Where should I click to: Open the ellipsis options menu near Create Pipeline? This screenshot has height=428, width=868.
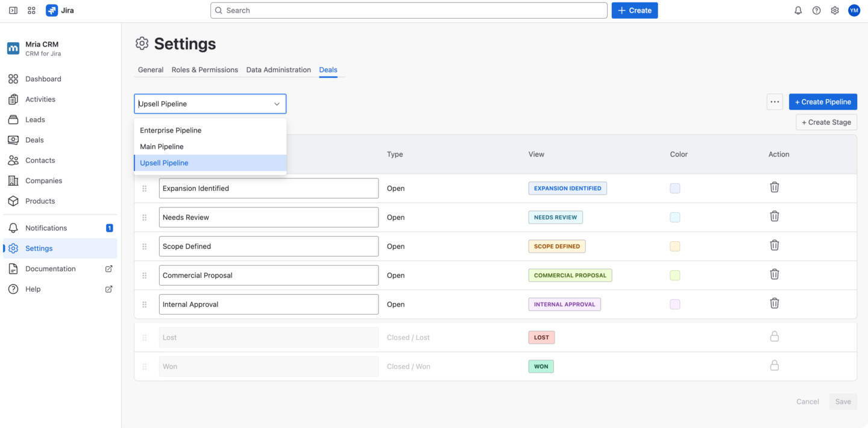(x=775, y=101)
